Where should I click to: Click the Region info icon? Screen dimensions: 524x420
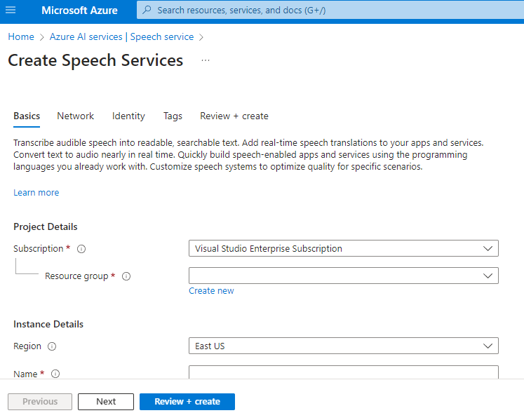pyautogui.click(x=52, y=346)
